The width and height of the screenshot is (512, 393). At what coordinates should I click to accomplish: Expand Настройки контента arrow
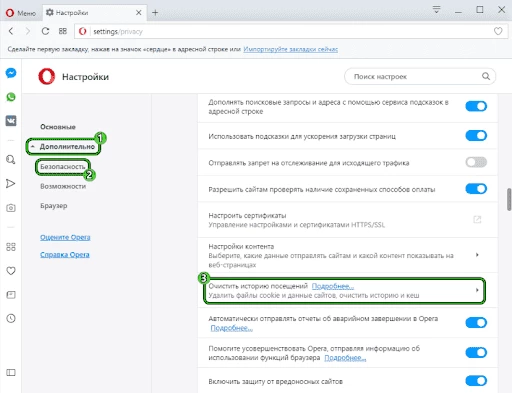[477, 255]
